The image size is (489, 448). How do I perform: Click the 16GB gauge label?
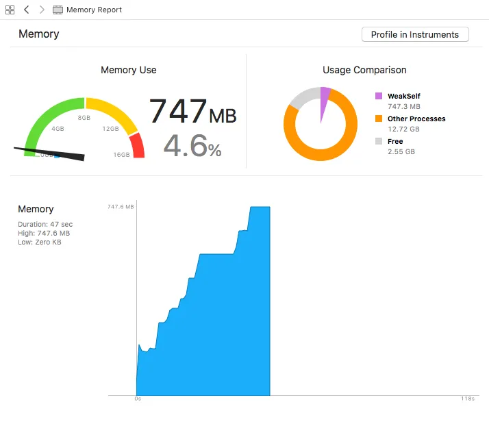click(121, 154)
